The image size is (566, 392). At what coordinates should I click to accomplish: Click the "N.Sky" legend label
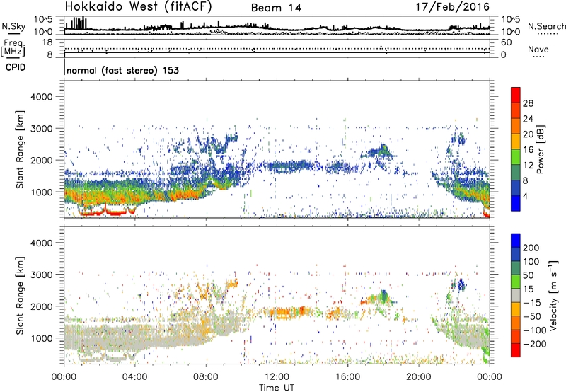[13, 26]
